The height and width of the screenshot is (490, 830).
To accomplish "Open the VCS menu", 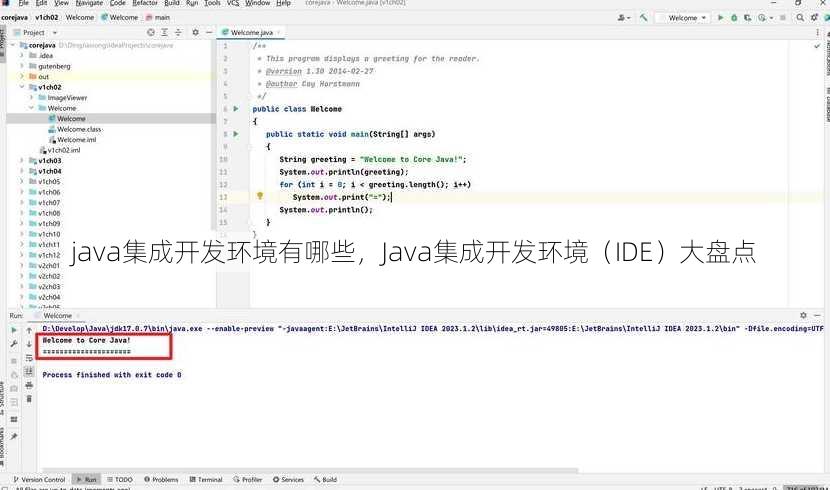I will coord(233,3).
